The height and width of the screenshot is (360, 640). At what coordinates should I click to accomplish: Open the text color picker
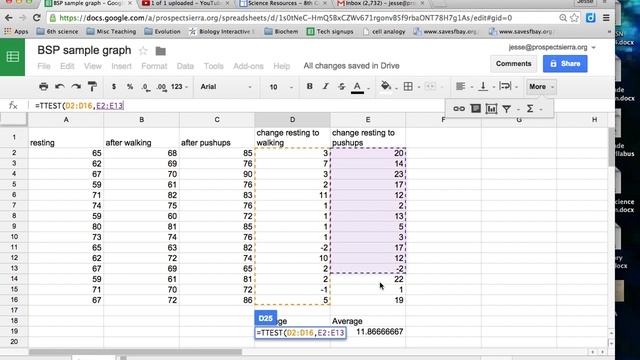click(x=357, y=87)
